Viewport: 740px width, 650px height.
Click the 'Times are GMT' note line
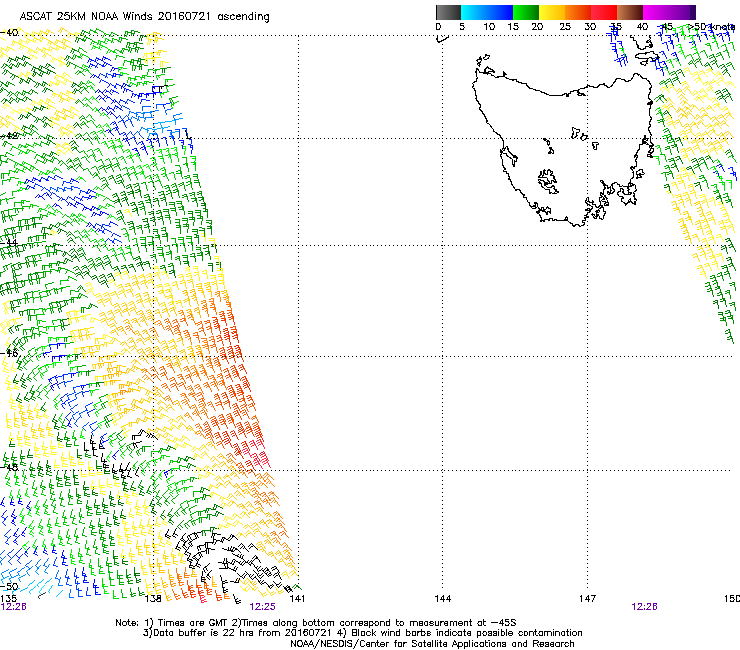click(316, 623)
